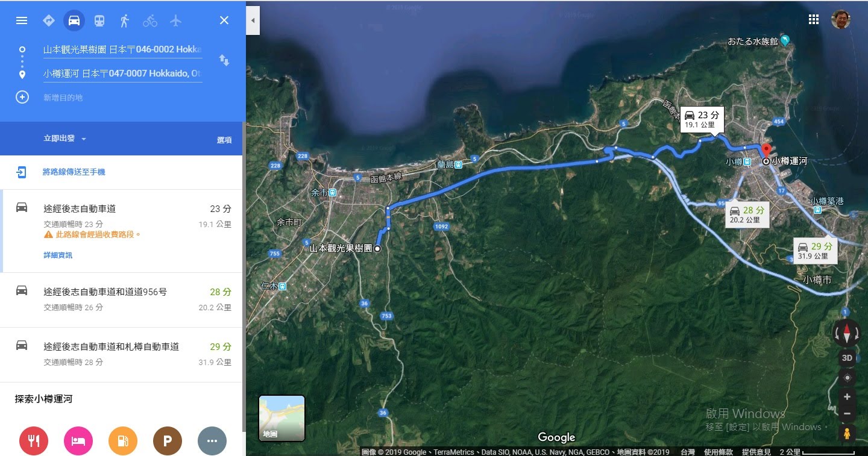Collapse the side panel arrow
This screenshot has width=868, height=456.
tap(253, 20)
